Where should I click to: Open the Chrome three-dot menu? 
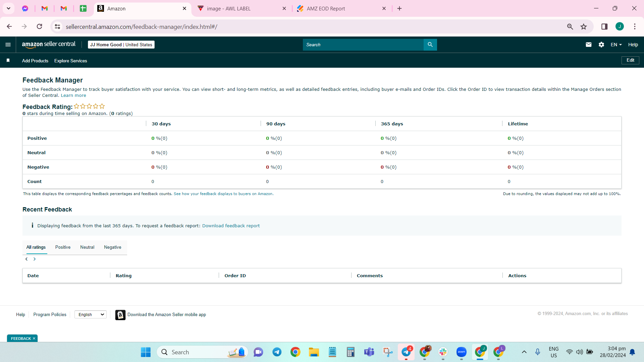click(635, 26)
